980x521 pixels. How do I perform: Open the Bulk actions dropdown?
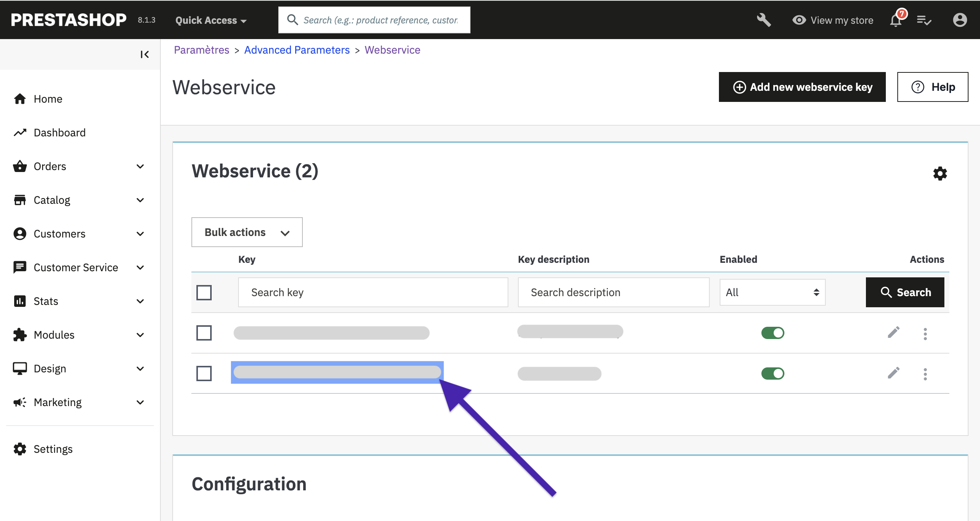247,232
